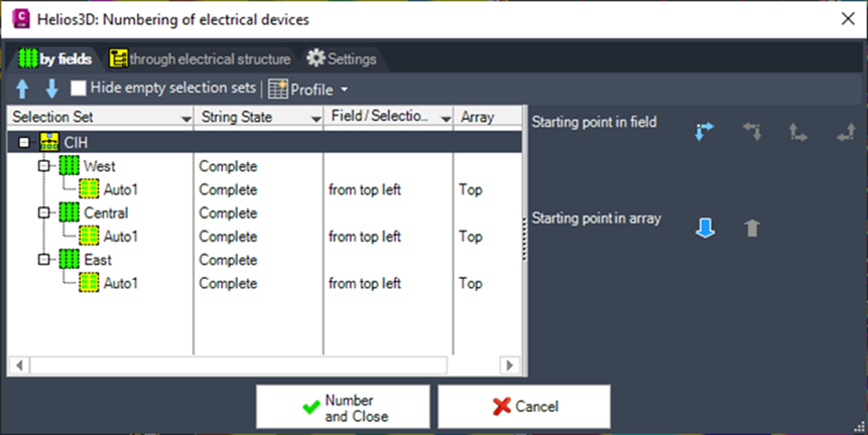
Task: Click the West field icon in tree
Action: 68,167
